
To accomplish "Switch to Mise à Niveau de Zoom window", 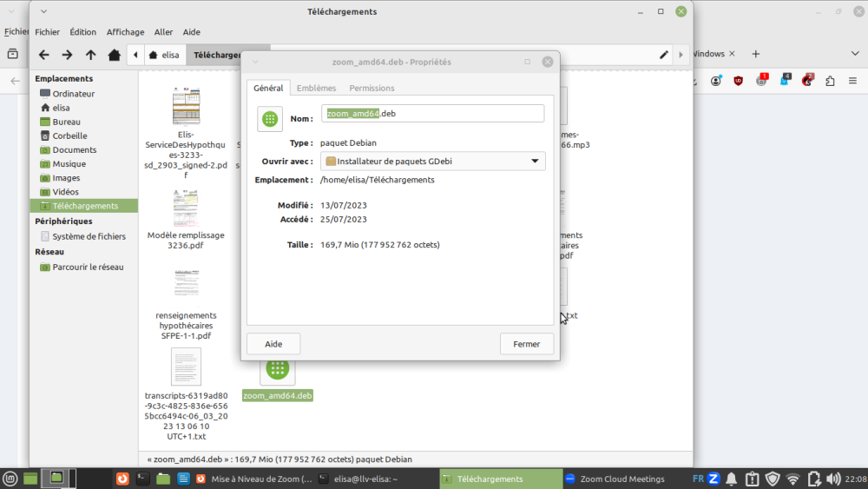I will click(255, 479).
